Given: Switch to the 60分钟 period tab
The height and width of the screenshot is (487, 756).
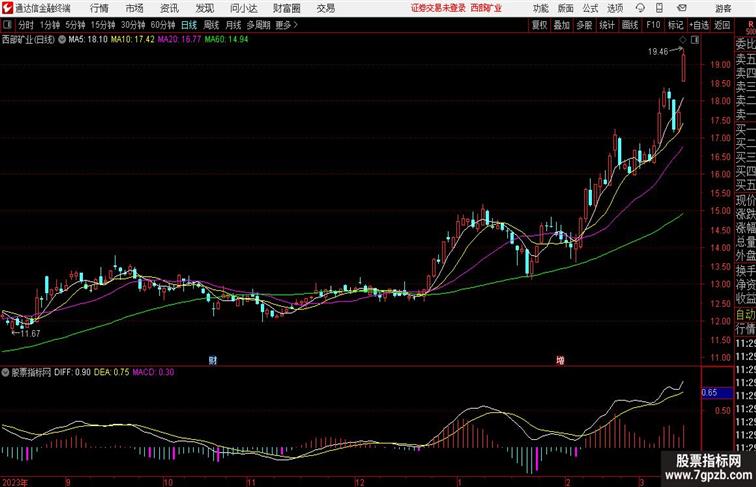Looking at the screenshot, I should pos(162,25).
